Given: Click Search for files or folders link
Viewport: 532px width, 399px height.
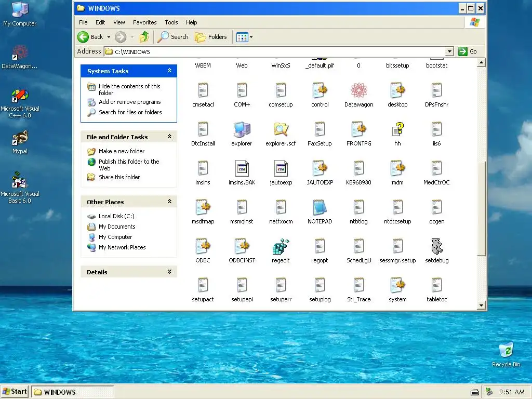Looking at the screenshot, I should pyautogui.click(x=130, y=112).
